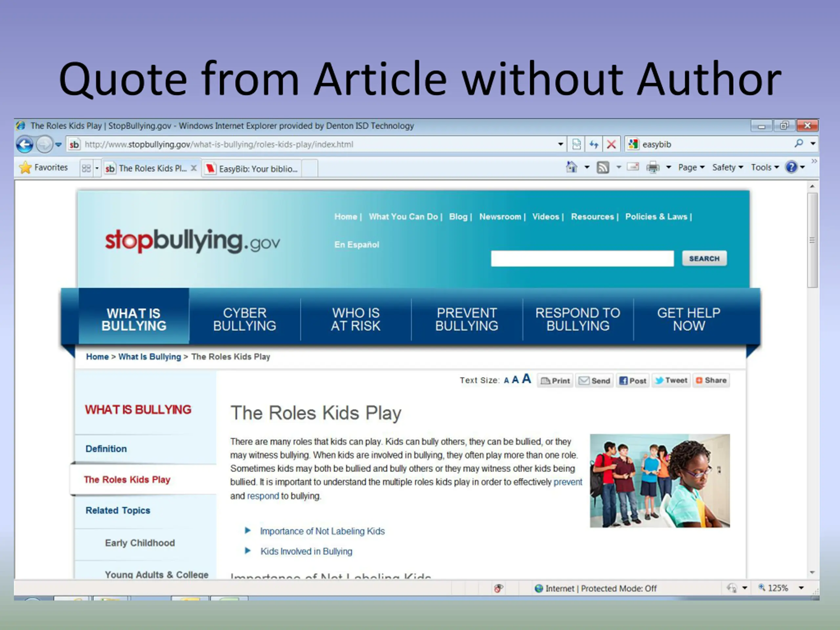This screenshot has height=630, width=840.
Task: Expand the address bar history dropdown
Action: click(560, 144)
